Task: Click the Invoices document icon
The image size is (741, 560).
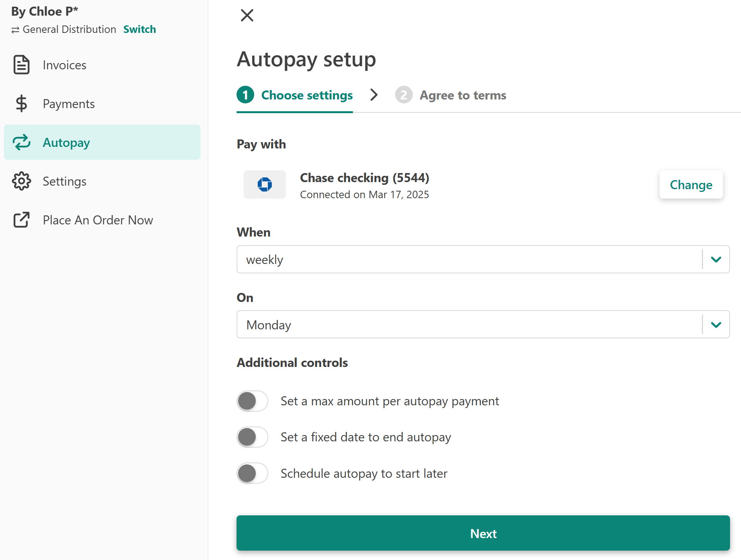Action: 22,65
